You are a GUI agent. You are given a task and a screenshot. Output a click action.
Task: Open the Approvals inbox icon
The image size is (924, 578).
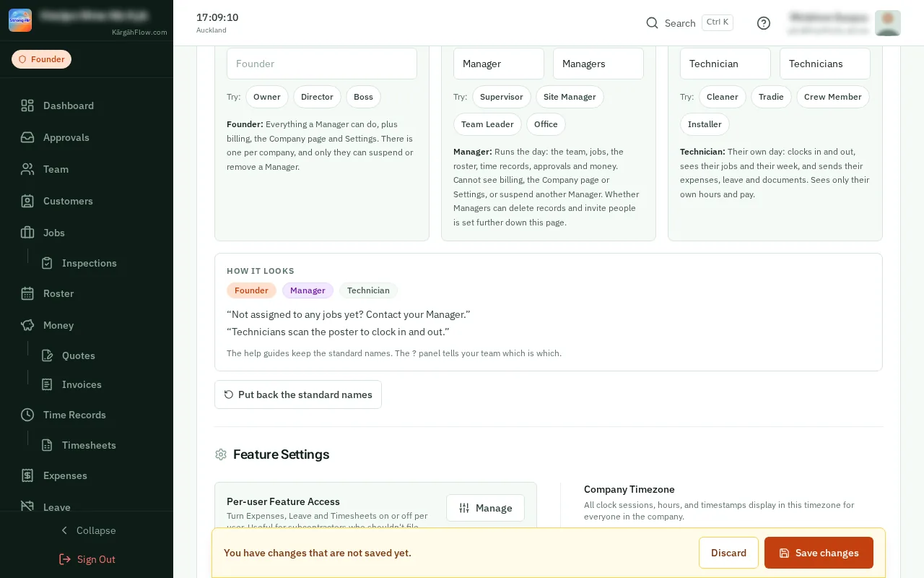pyautogui.click(x=27, y=137)
